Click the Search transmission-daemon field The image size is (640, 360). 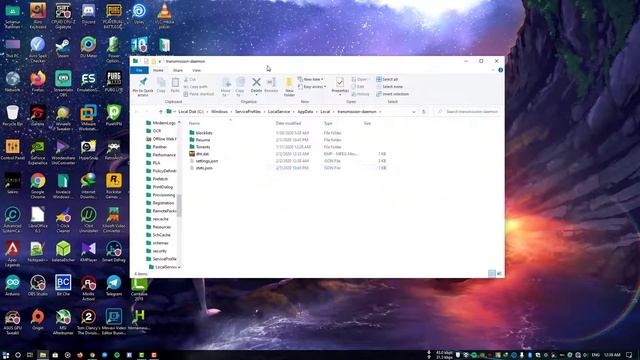tap(468, 111)
